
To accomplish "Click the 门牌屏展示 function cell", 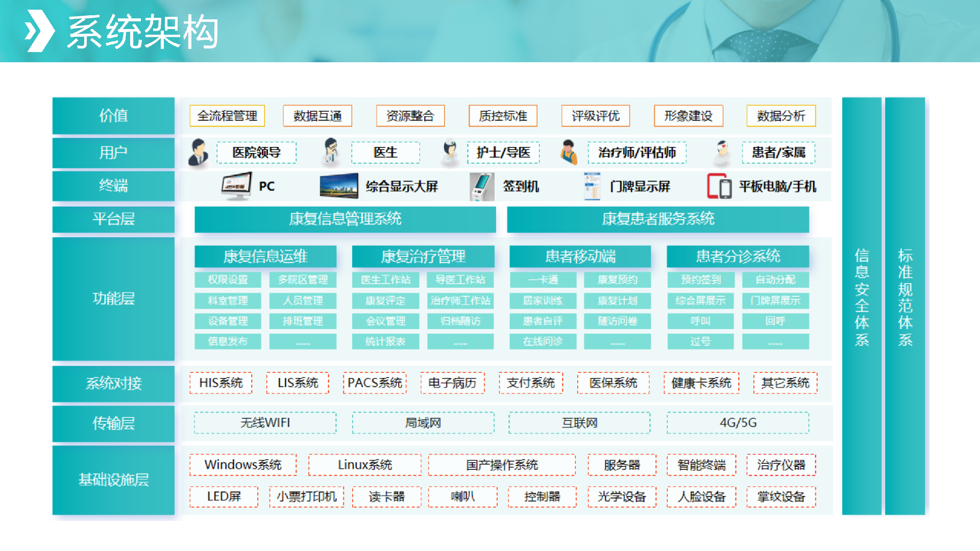I will point(775,300).
